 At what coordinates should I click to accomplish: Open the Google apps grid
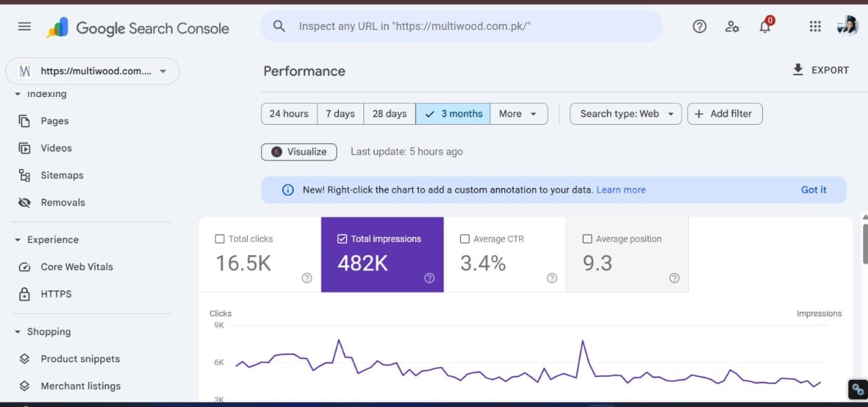[x=815, y=26]
